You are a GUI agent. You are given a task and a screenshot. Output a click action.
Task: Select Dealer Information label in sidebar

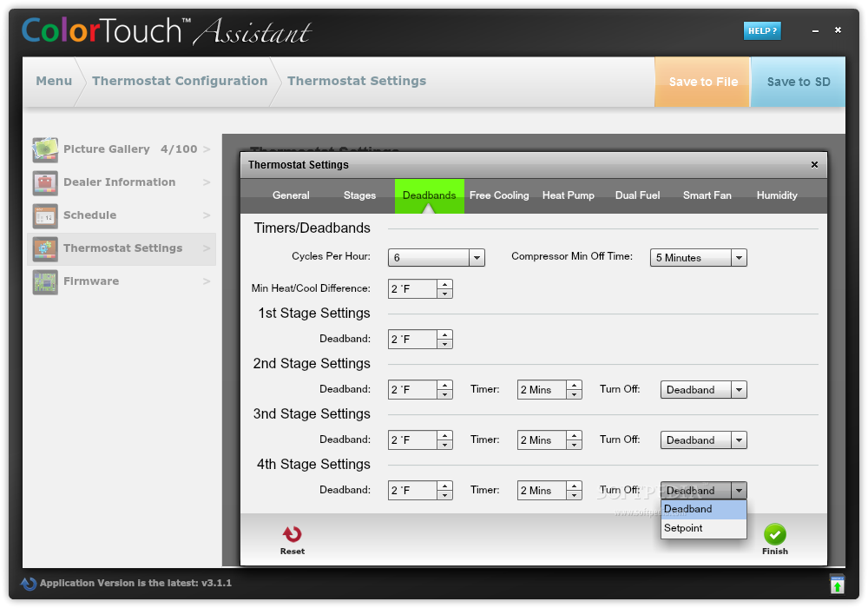pyautogui.click(x=119, y=182)
